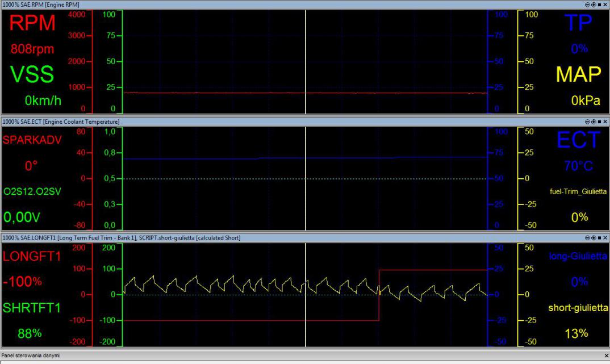Viewport: 610px width, 364px height.
Task: Click the ECT coolant temperature label
Action: pyautogui.click(x=578, y=141)
